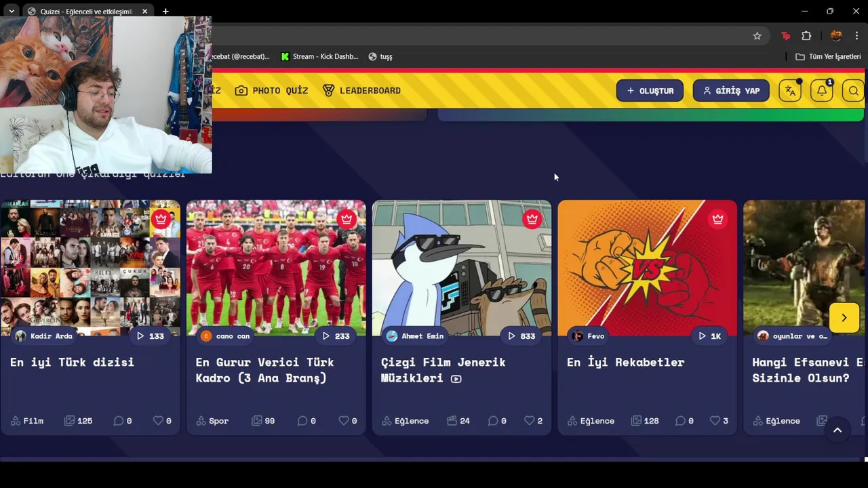The height and width of the screenshot is (488, 868).
Task: Open a new browser tab
Action: (x=165, y=12)
